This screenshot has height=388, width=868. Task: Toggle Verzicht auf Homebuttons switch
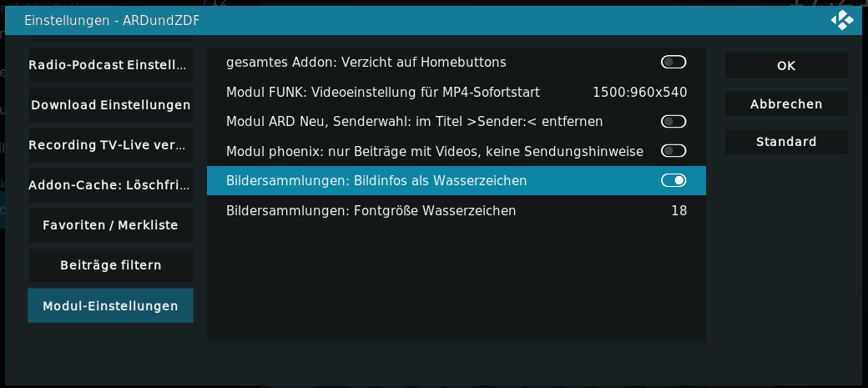(674, 62)
